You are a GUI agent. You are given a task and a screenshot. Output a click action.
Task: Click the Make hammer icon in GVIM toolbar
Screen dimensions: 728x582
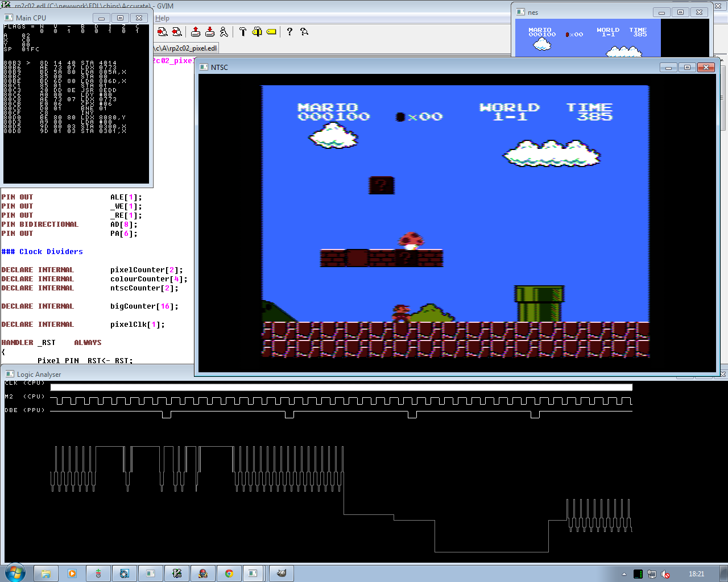click(243, 32)
